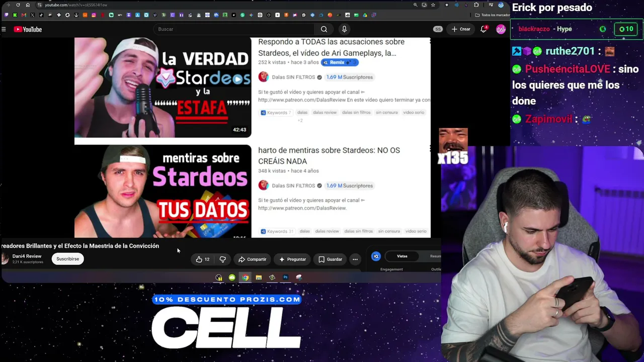This screenshot has height=362, width=644.
Task: Open the Dani4 Review channel name
Action: coord(27,256)
